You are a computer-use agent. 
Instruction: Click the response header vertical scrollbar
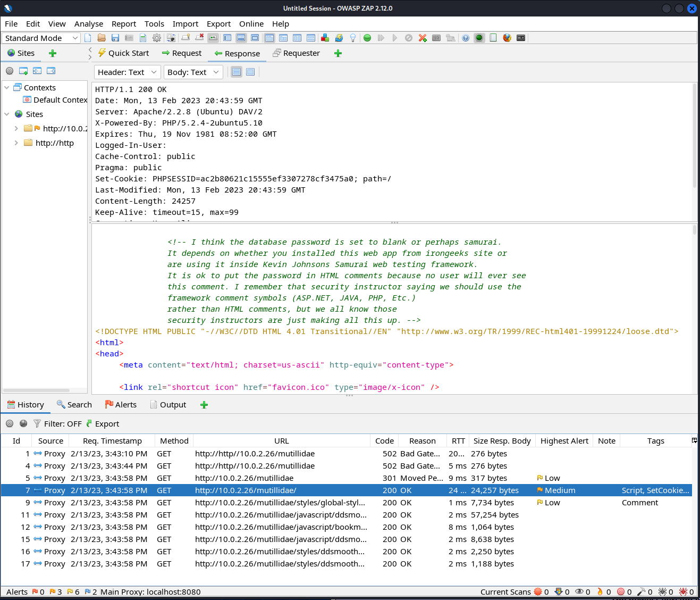click(x=695, y=136)
